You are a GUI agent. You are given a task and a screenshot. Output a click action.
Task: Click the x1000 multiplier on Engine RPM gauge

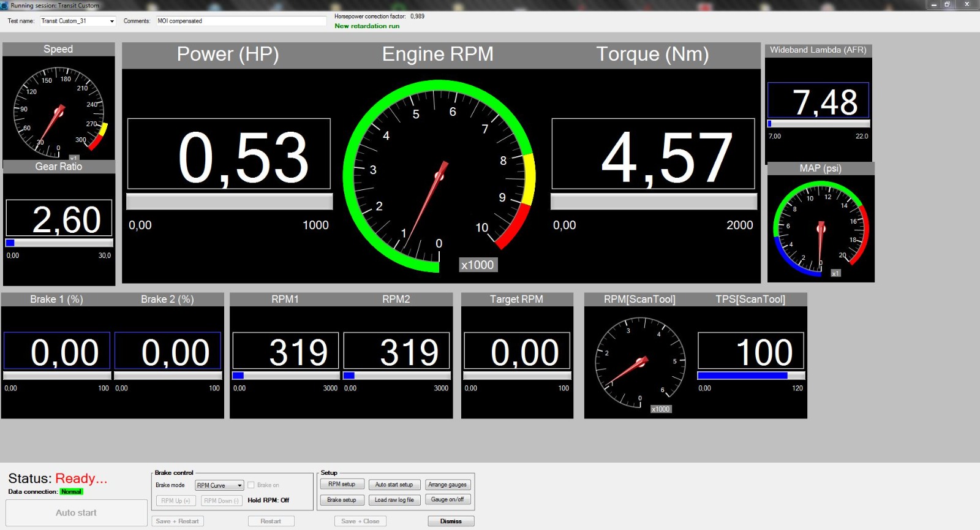click(478, 265)
